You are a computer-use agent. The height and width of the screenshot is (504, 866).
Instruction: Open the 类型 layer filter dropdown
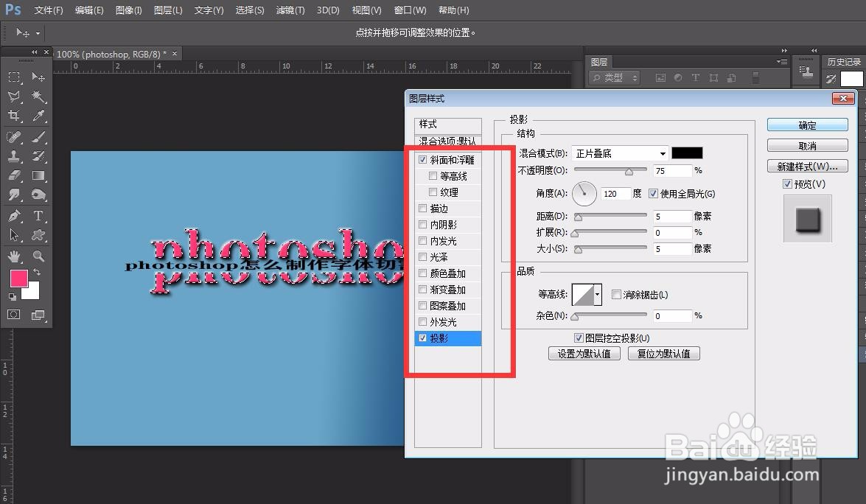pos(614,78)
